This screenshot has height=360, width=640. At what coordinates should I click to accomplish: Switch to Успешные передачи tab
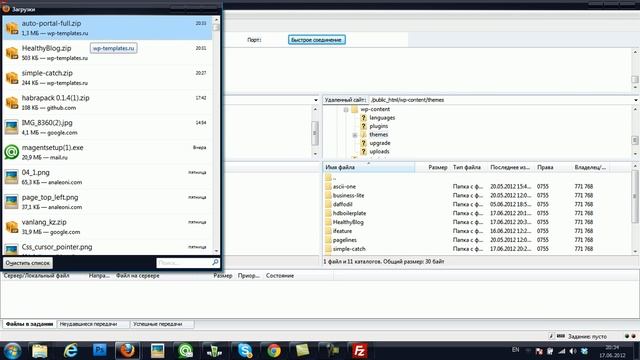tap(162, 324)
